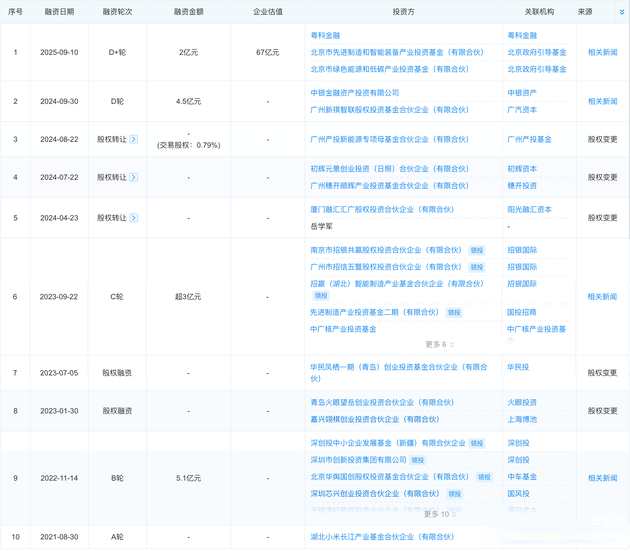The image size is (630, 551).
Task: Open 相关新闻 for the 2024-09-30 D轮
Action: tap(602, 101)
